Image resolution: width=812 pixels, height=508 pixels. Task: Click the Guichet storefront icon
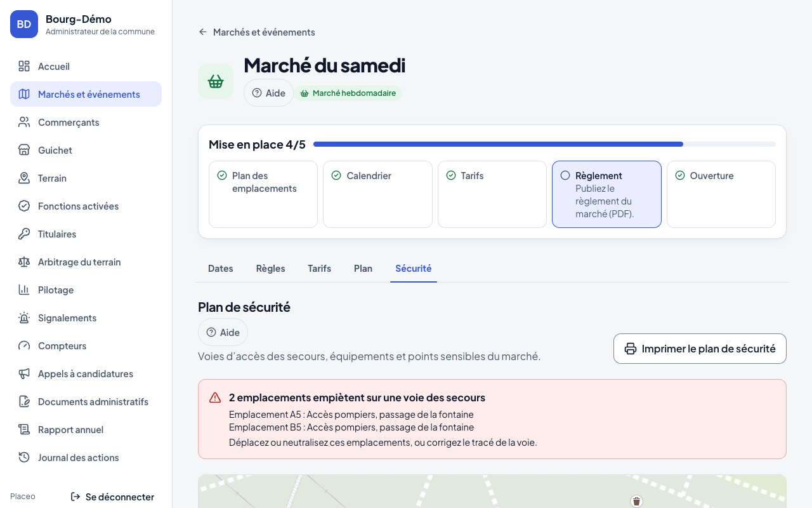point(24,150)
